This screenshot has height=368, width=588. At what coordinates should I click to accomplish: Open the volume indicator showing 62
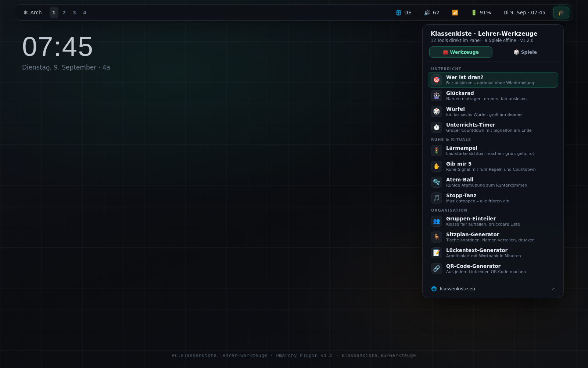[x=431, y=13]
